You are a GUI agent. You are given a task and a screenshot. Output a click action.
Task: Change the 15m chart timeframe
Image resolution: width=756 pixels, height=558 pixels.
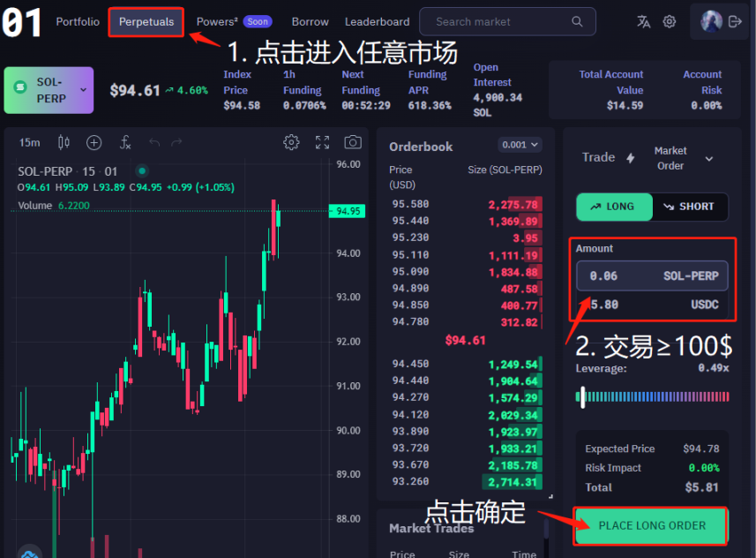coord(29,143)
